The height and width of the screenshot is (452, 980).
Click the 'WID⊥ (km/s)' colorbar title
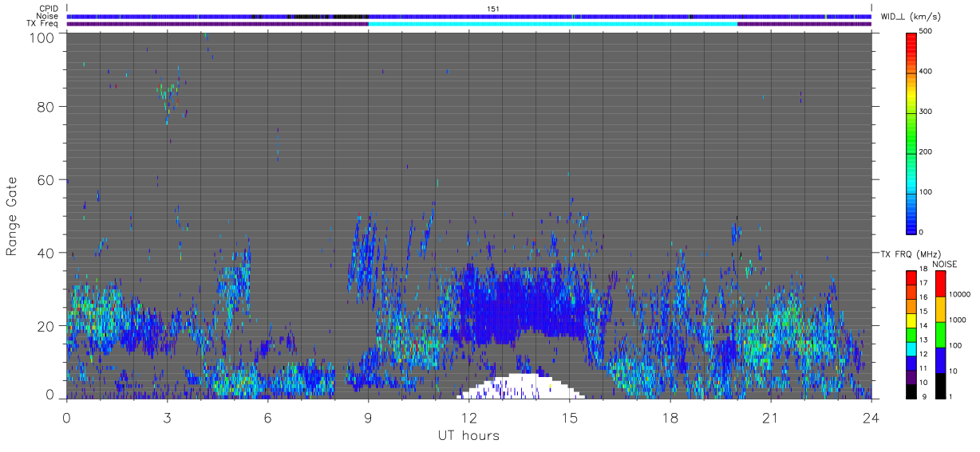(x=911, y=16)
